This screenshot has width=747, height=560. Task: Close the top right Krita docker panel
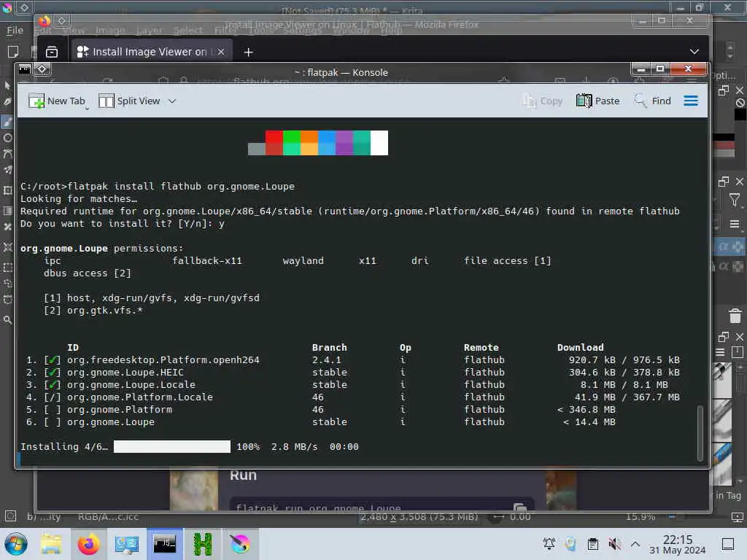tap(740, 90)
